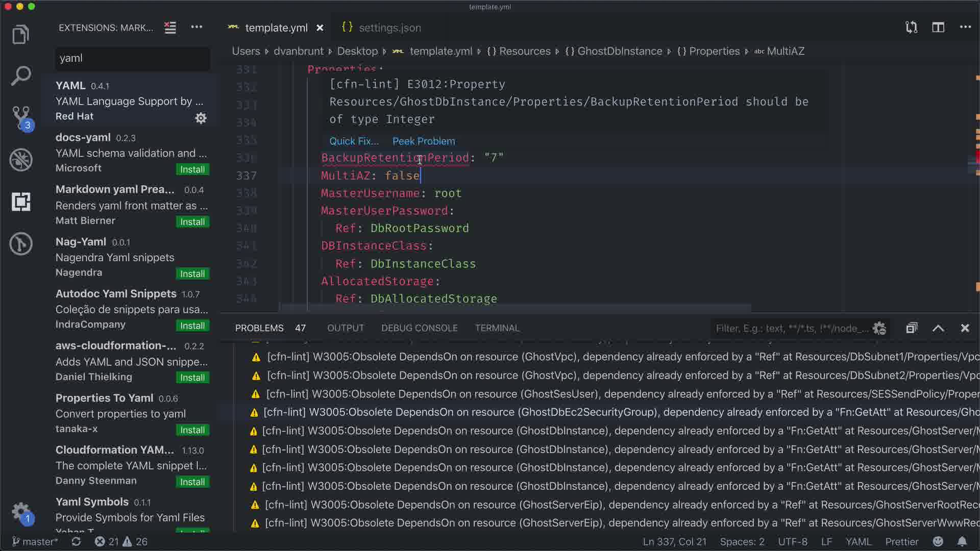Clear extensions search results icon
The image size is (980, 551).
pos(170,28)
